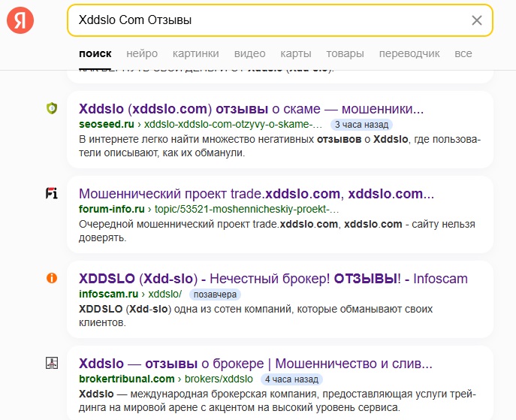Open the result titled Xddslo (xddslo.com) отзывы о скаме

251,109
